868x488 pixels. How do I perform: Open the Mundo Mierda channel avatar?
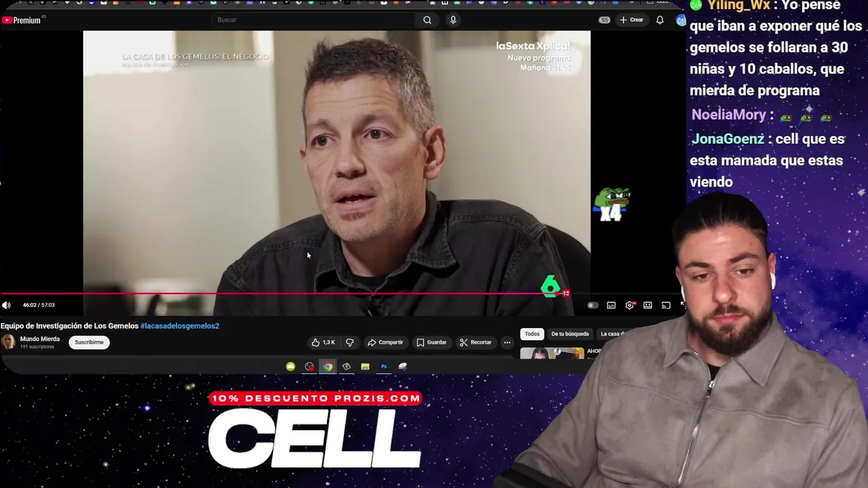point(8,342)
